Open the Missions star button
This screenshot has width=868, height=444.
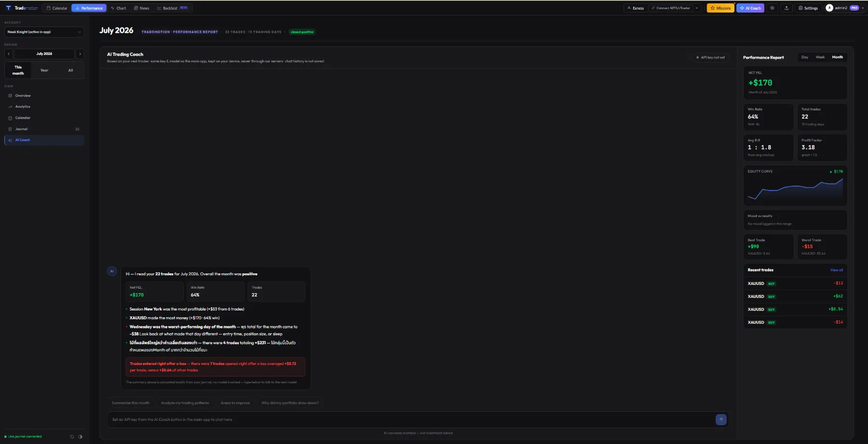pyautogui.click(x=720, y=8)
